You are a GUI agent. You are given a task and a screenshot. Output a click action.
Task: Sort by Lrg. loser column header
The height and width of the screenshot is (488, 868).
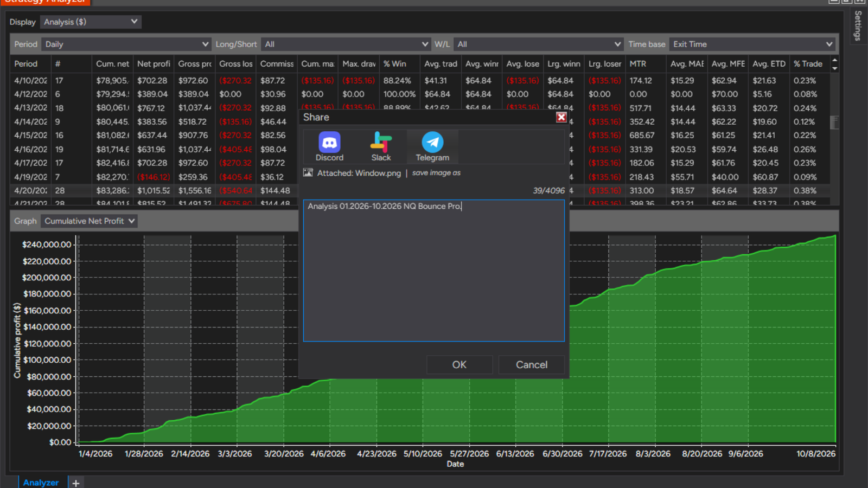point(605,63)
